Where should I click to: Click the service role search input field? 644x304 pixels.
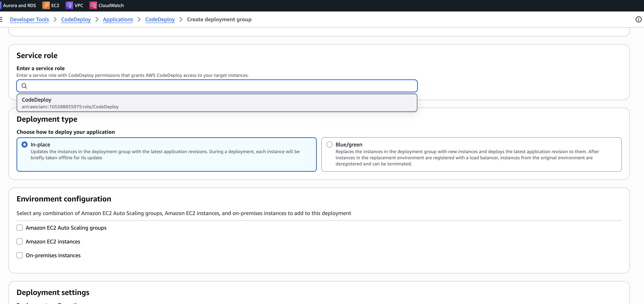click(220, 86)
